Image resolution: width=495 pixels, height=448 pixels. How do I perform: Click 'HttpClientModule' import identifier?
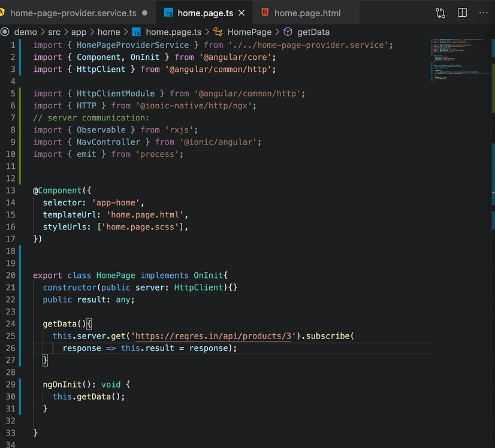pos(116,93)
